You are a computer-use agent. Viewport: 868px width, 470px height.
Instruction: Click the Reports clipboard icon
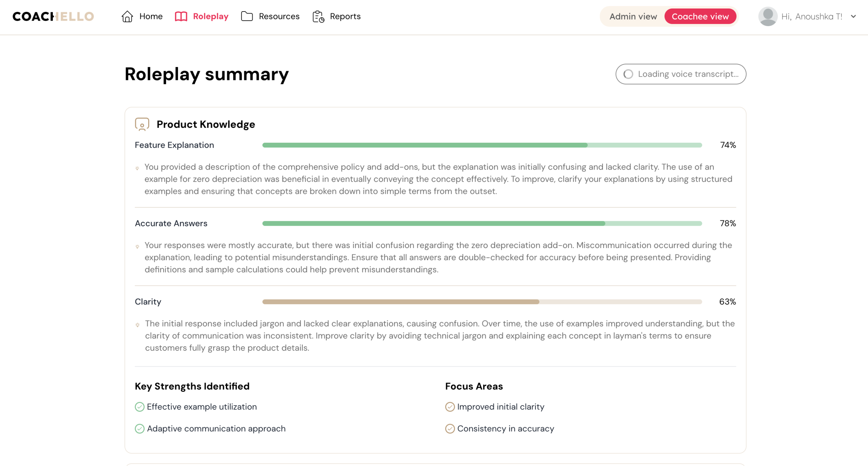(x=318, y=16)
